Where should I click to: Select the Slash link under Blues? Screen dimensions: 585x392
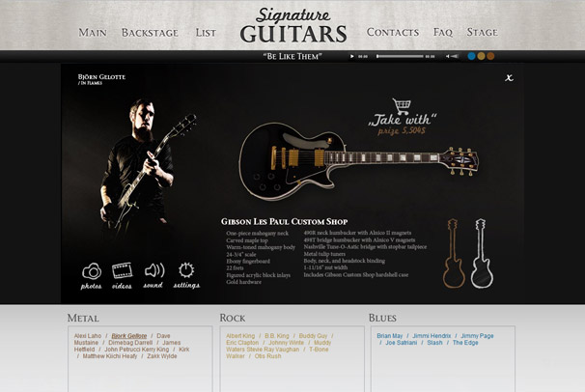pyautogui.click(x=434, y=343)
